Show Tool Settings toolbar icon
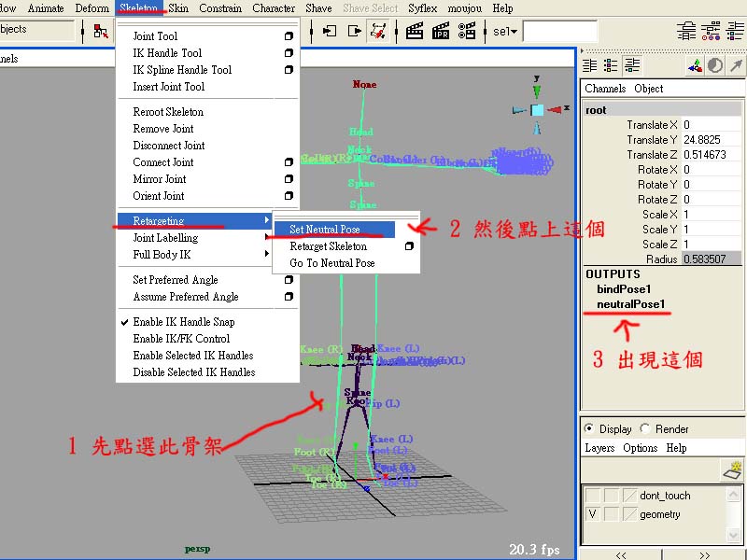Screen dimensions: 747x560 click(x=711, y=32)
